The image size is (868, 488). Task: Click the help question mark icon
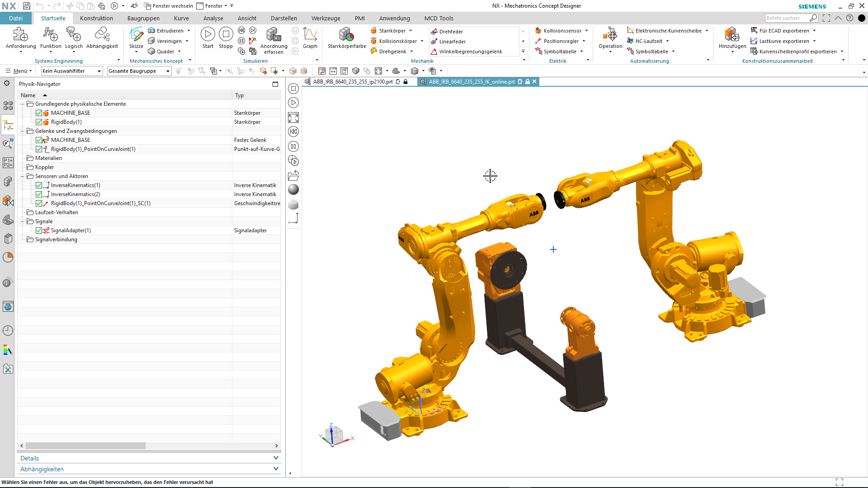point(849,18)
